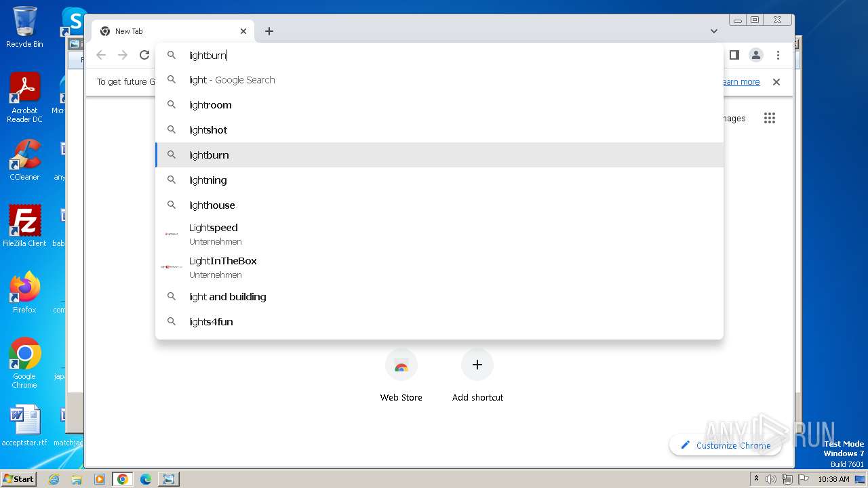The image size is (868, 488).
Task: Choose 'light - Google Search' suggestion
Action: (439, 80)
